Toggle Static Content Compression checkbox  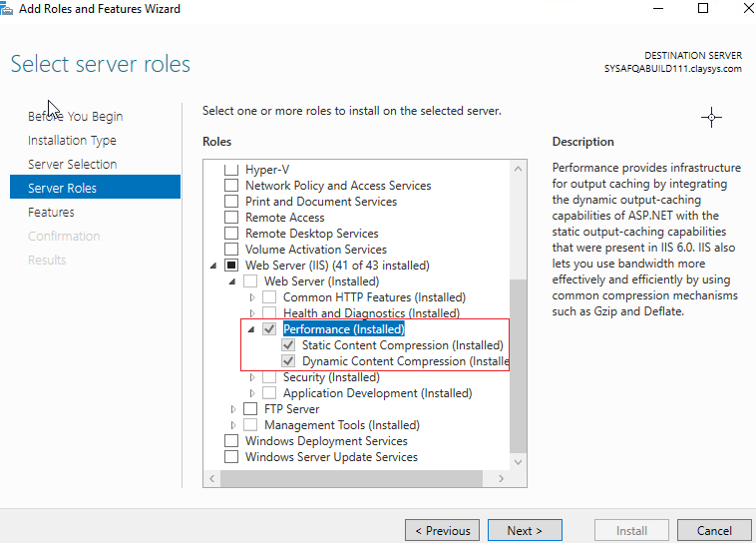(288, 345)
